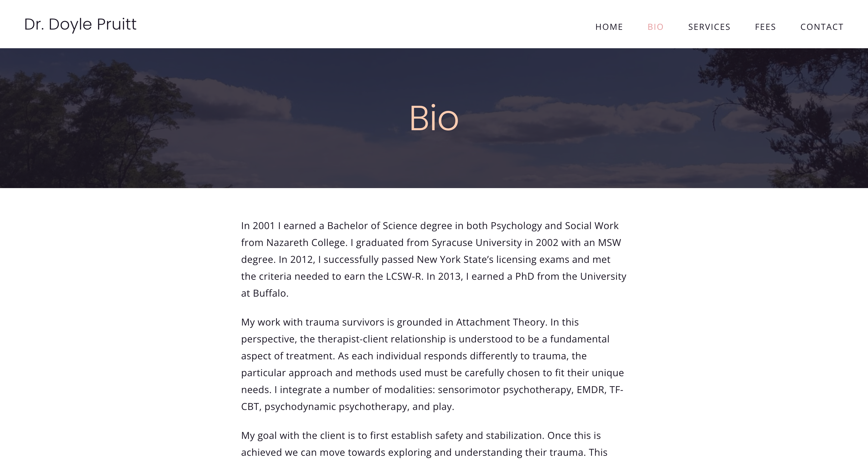Screen dimensions: 868x463
Task: Click the phrase "Attachment Theory"
Action: coord(500,322)
